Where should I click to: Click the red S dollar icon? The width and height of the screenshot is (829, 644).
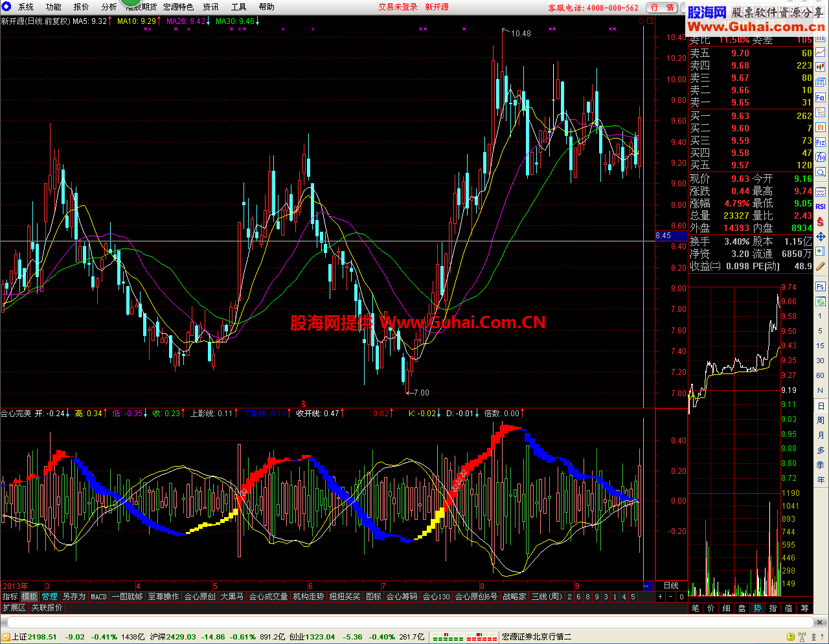click(x=821, y=221)
